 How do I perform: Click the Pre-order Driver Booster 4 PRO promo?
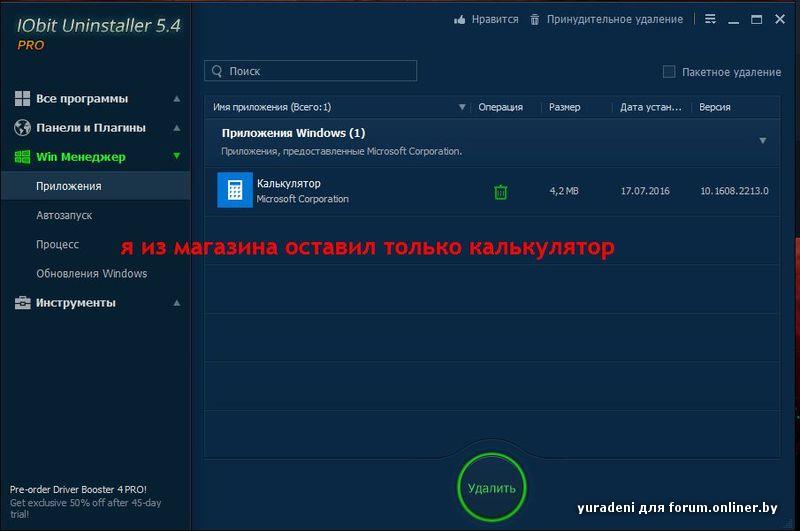tap(85, 501)
